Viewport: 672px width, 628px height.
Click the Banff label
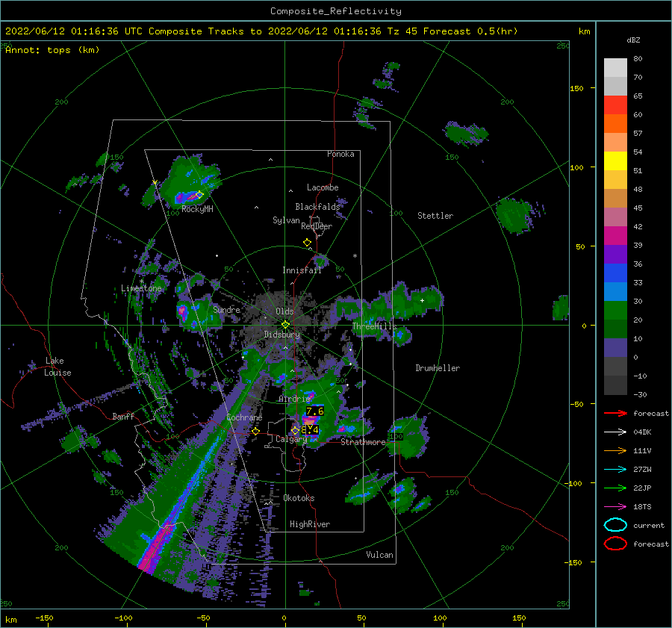click(123, 416)
